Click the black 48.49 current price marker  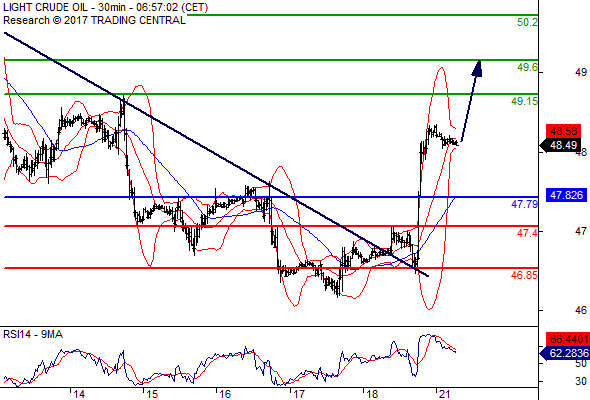coord(560,145)
